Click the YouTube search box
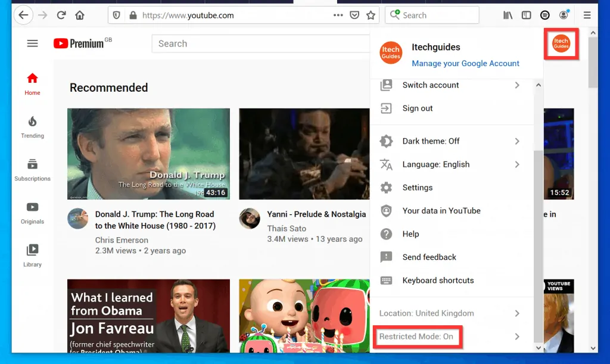Screen dimensions: 610x364 [261, 43]
